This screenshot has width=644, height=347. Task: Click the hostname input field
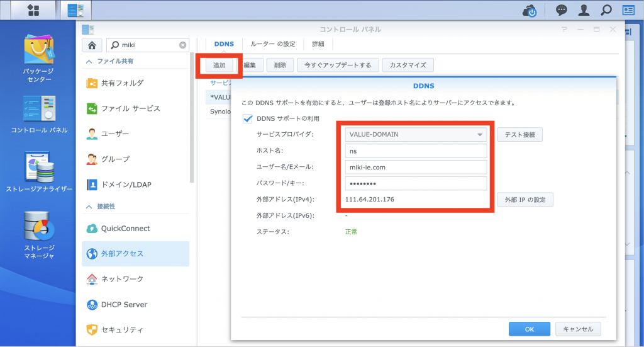tap(416, 151)
